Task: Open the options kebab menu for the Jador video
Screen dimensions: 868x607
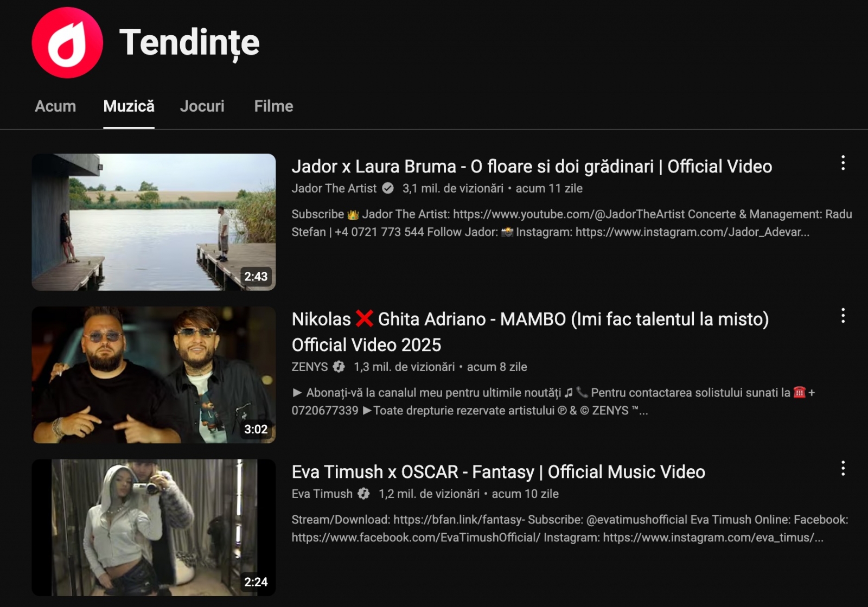Action: click(x=842, y=162)
